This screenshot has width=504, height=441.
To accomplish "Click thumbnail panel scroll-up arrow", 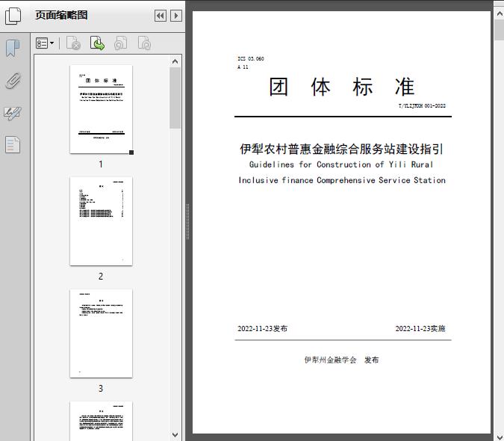I will (175, 61).
